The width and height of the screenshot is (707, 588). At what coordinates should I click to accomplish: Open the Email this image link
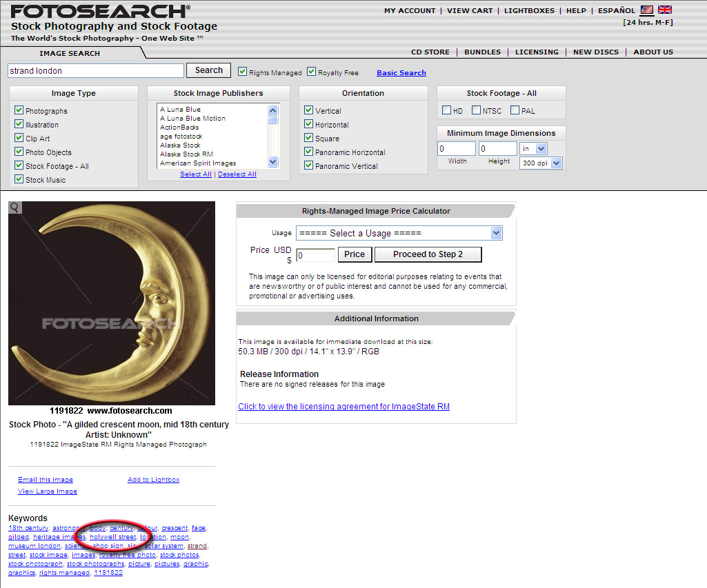pos(46,479)
